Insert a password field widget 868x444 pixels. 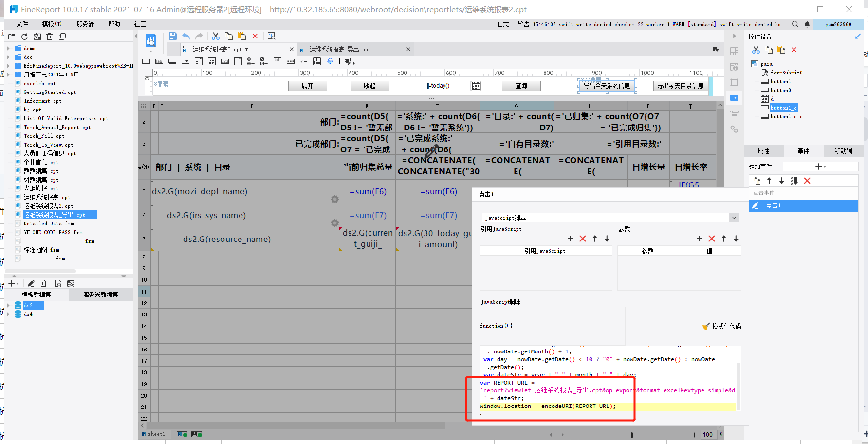(291, 61)
